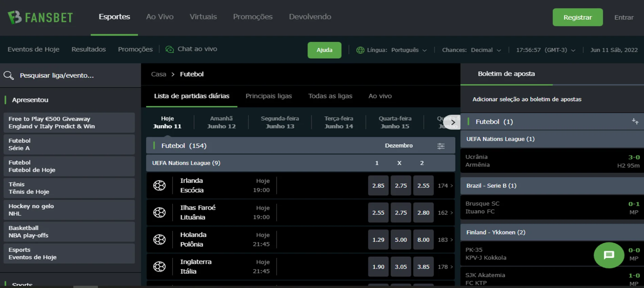
Task: Open the Ao Vivo main tab
Action: pos(160,17)
